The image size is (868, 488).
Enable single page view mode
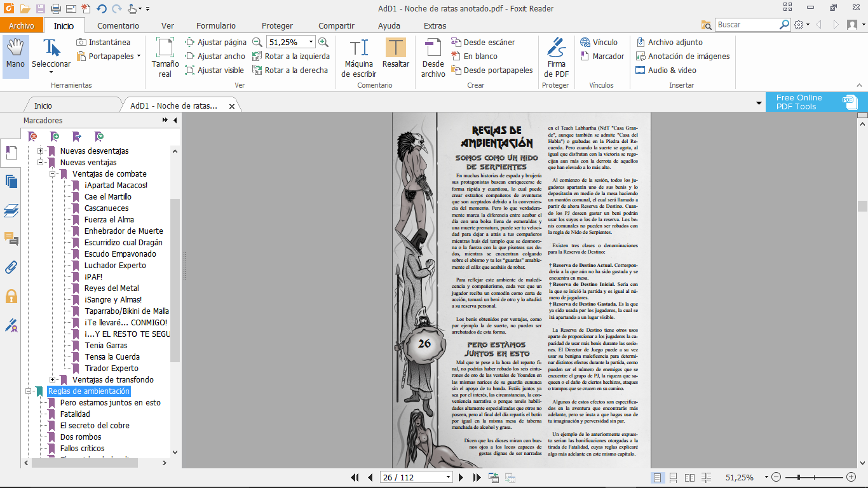point(658,477)
